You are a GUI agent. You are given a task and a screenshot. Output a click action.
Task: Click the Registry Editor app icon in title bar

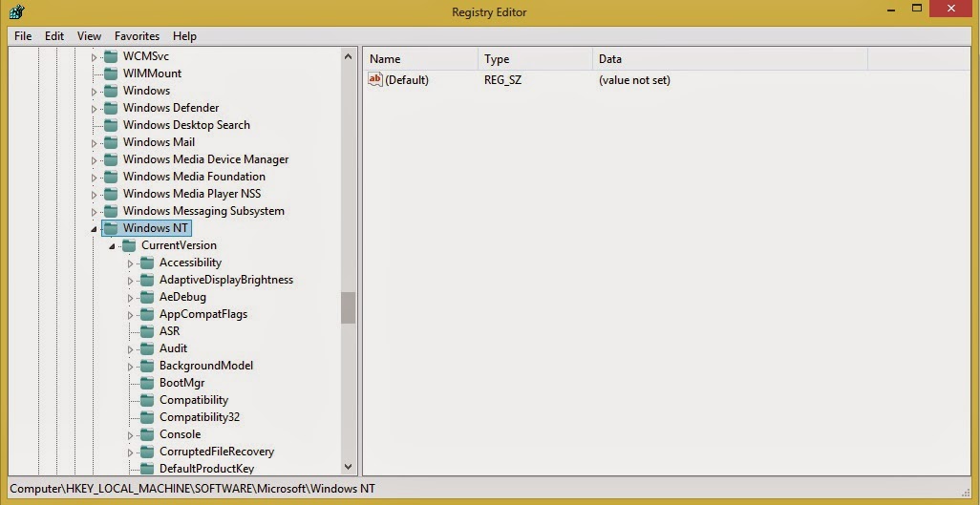coord(17,11)
